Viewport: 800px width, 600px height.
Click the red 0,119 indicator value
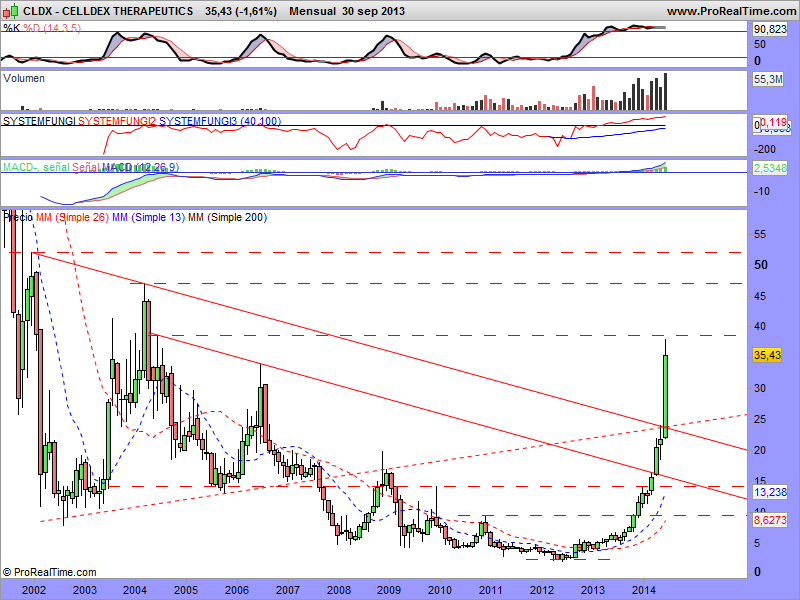coord(773,122)
